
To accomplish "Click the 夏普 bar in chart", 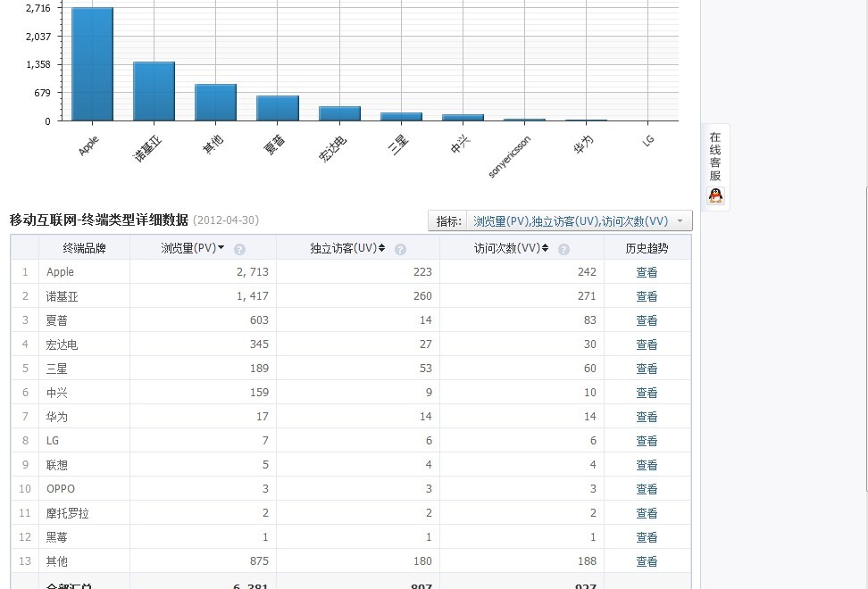I will (x=278, y=108).
